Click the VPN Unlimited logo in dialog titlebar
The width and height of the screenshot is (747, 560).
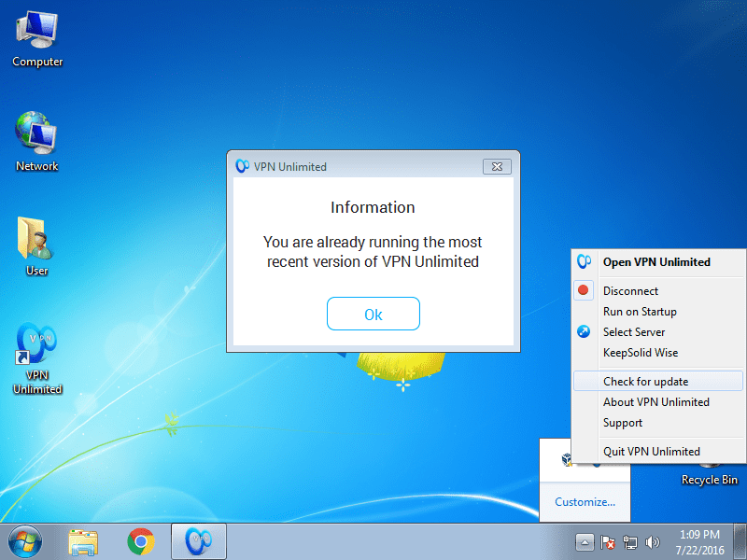pos(244,166)
